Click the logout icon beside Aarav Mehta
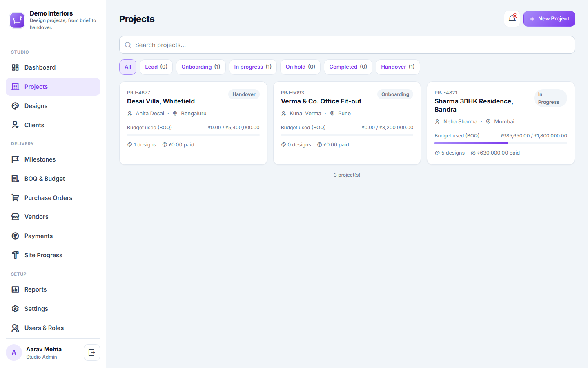This screenshot has height=368, width=588. (x=92, y=352)
